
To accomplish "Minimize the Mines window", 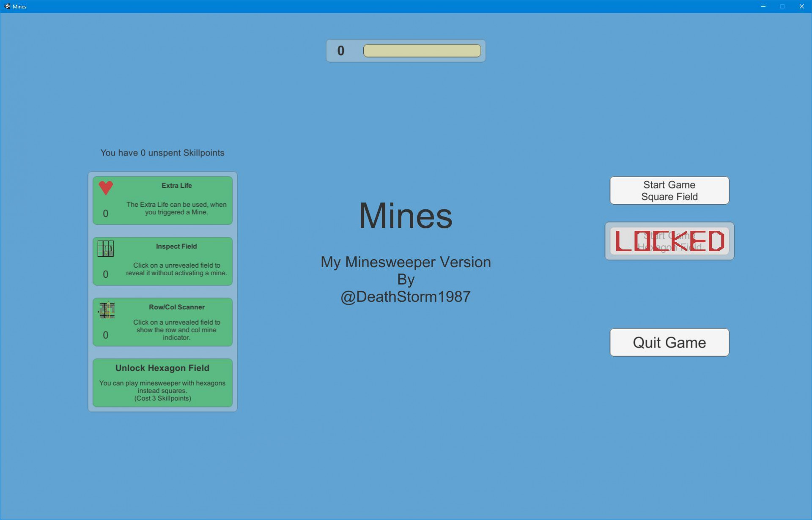I will (763, 6).
